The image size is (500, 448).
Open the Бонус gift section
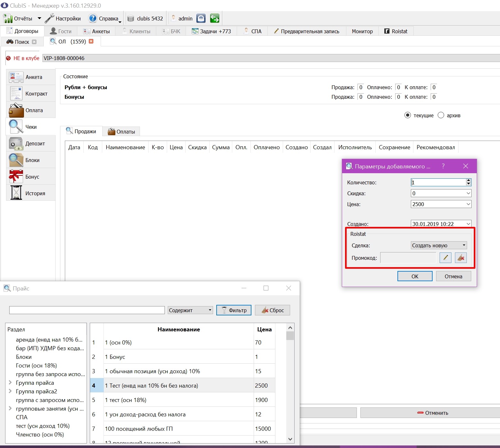pyautogui.click(x=31, y=177)
